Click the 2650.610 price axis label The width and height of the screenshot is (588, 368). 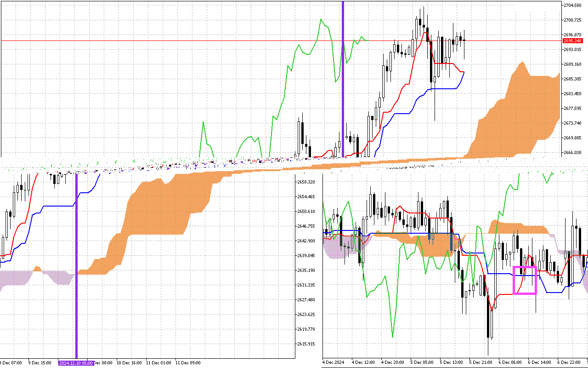[x=306, y=212]
